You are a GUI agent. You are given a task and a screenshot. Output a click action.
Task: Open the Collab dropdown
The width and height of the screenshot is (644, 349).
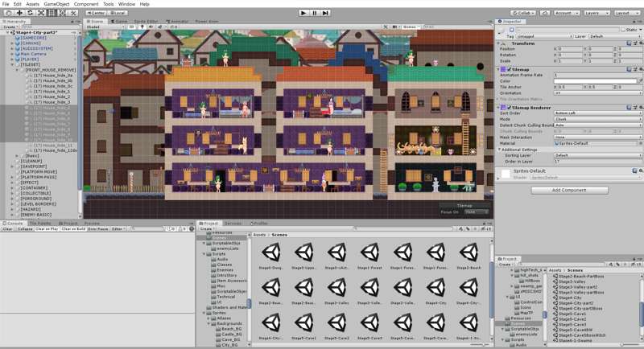523,13
